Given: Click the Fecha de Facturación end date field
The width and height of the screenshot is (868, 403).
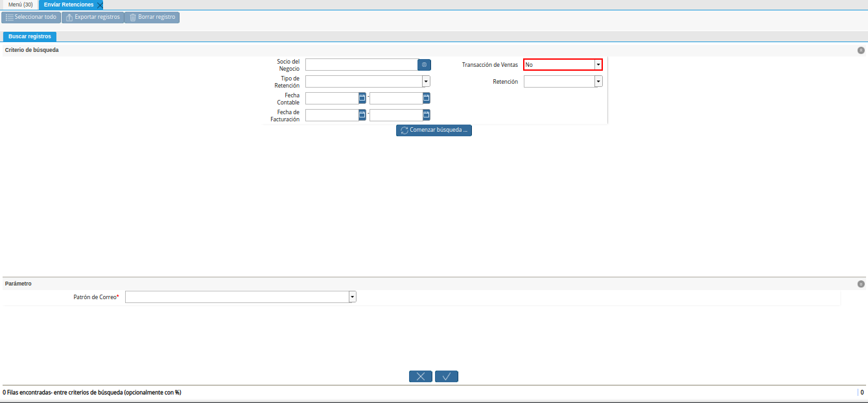Looking at the screenshot, I should (x=396, y=115).
